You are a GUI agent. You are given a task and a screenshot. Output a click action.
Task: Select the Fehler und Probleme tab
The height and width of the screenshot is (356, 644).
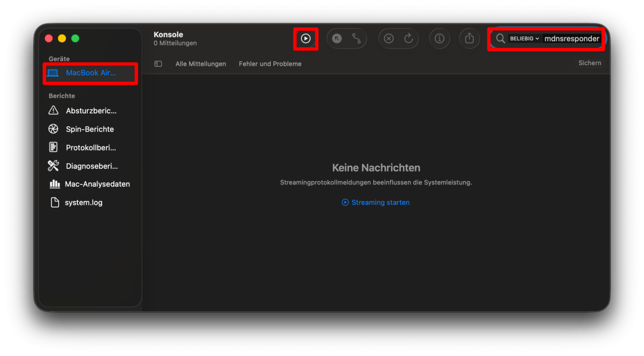coord(270,63)
